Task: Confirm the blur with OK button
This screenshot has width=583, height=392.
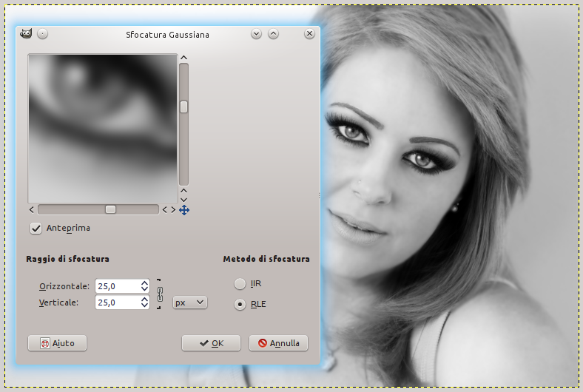Action: (x=211, y=343)
